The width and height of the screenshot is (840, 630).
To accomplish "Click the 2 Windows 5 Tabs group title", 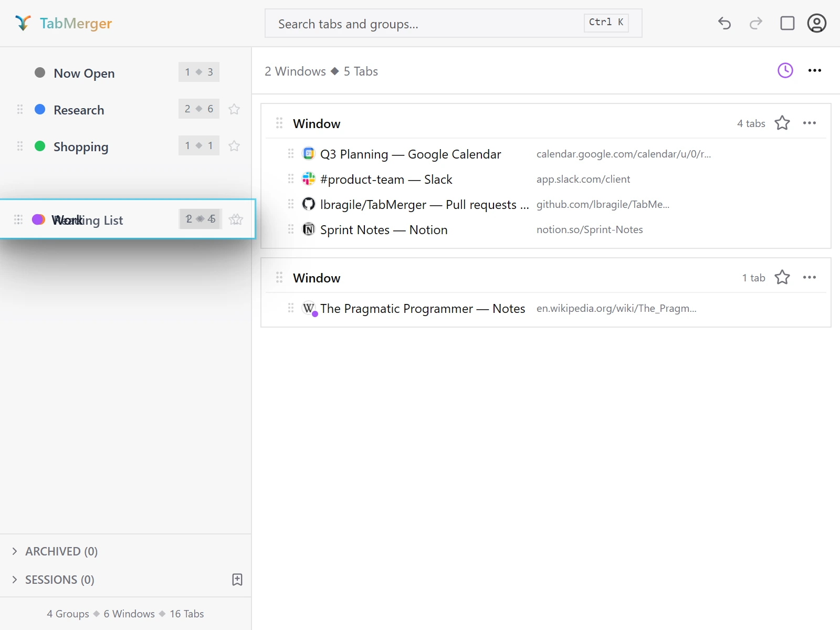I will [321, 71].
